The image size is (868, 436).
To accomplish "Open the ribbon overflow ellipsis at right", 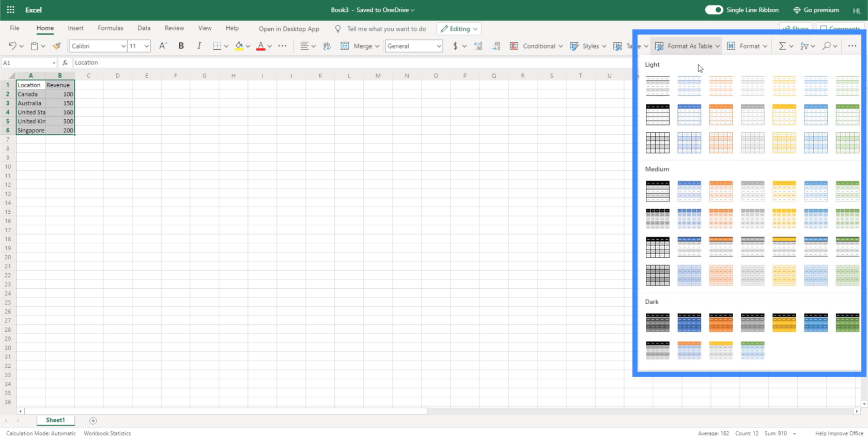I will coord(852,46).
